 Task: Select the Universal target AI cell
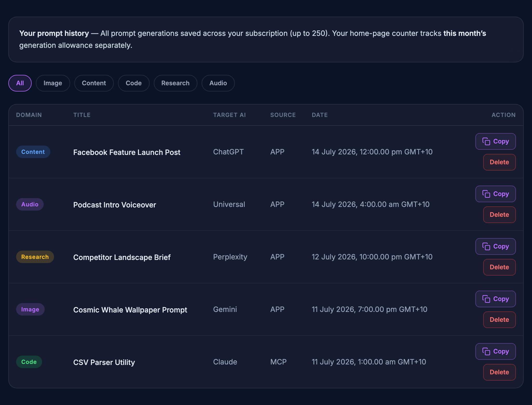(229, 204)
